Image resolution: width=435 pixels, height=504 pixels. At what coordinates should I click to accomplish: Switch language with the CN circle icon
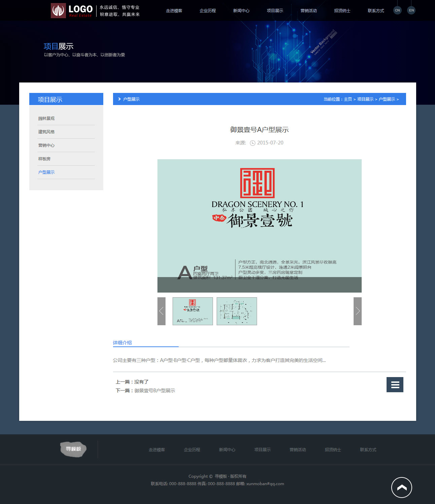pos(397,10)
